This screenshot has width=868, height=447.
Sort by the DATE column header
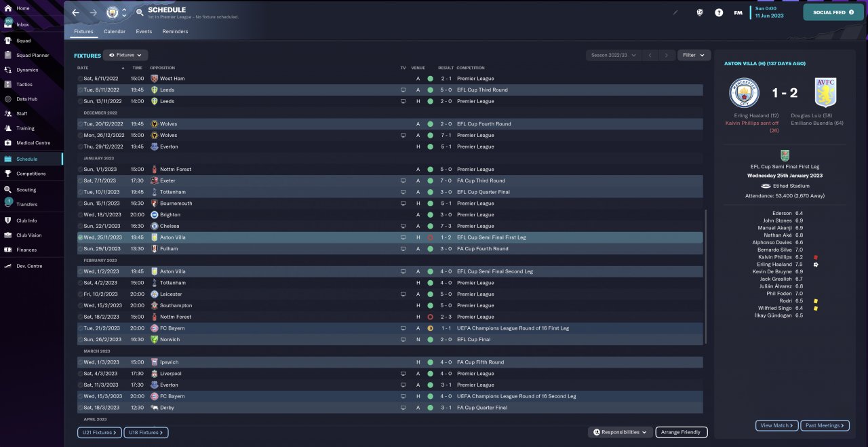(83, 68)
